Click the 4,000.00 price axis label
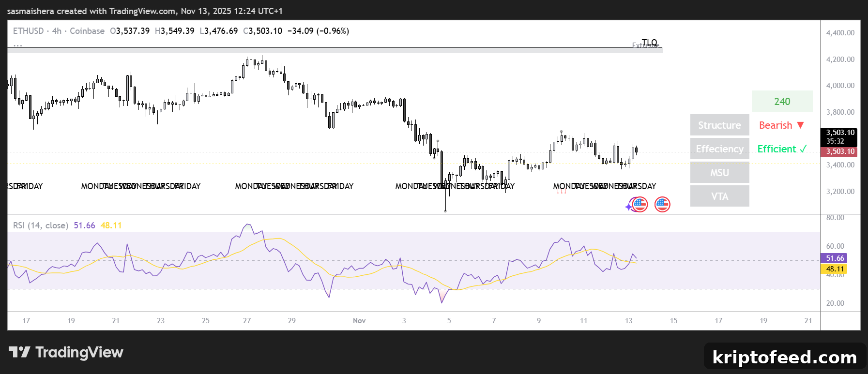868x374 pixels. point(840,86)
